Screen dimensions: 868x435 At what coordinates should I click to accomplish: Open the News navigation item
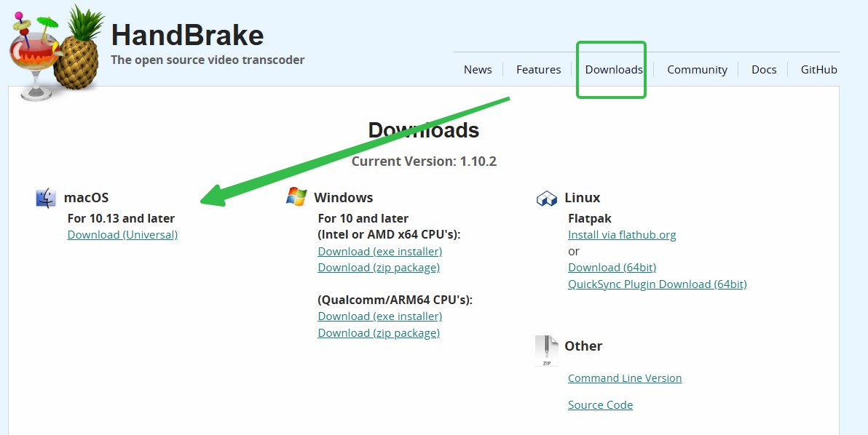tap(478, 70)
